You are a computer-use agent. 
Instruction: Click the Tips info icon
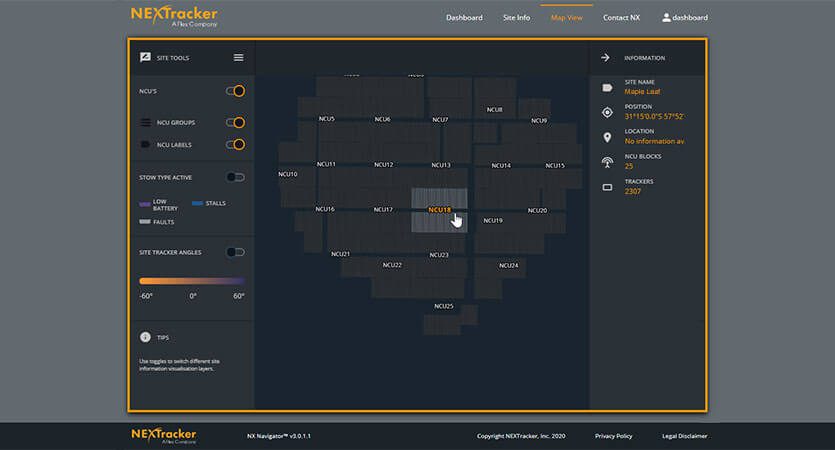tap(145, 337)
